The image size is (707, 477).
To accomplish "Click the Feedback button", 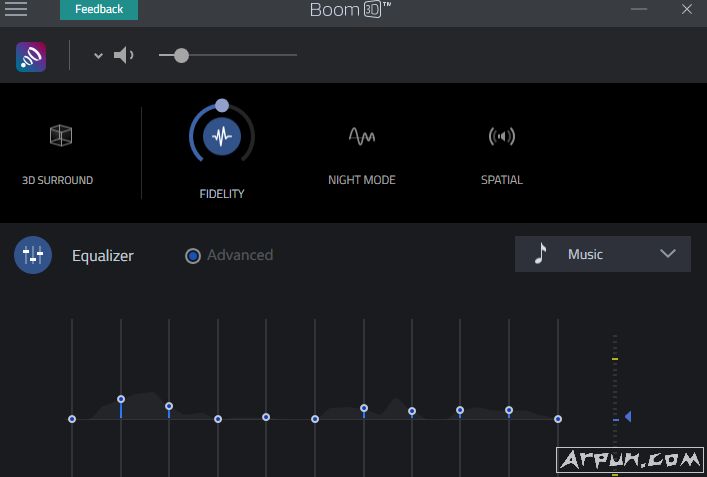I will pos(99,9).
